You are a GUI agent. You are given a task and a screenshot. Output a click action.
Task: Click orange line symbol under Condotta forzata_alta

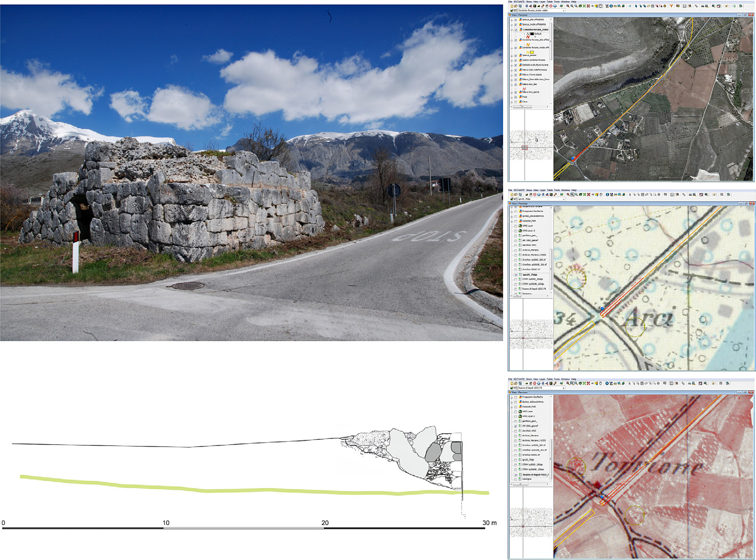(x=528, y=45)
